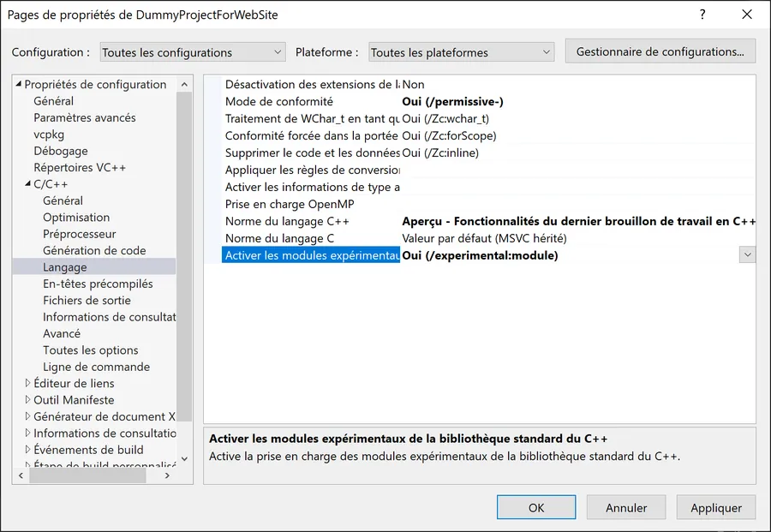Collapse the C/C++ tree node
771x532 pixels.
click(27, 184)
